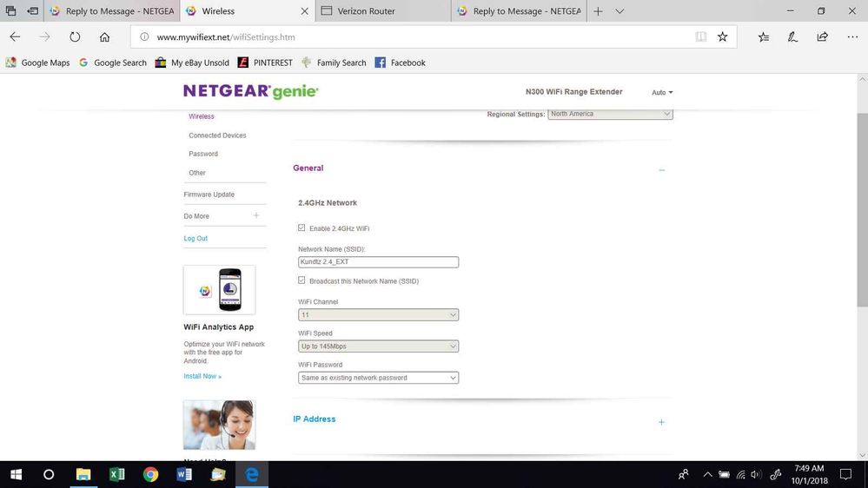Expand the Do More plus sign
This screenshot has height=488, width=868.
pyautogui.click(x=256, y=216)
